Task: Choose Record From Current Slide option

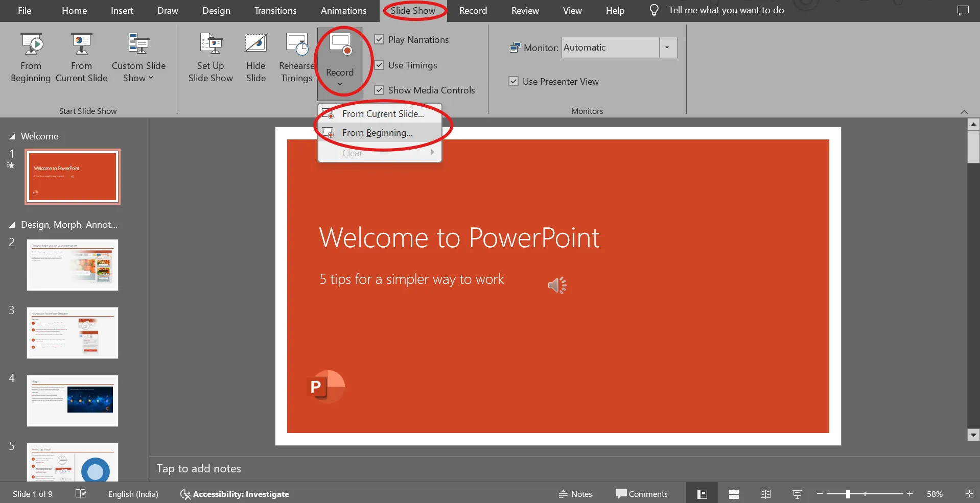Action: click(x=380, y=113)
